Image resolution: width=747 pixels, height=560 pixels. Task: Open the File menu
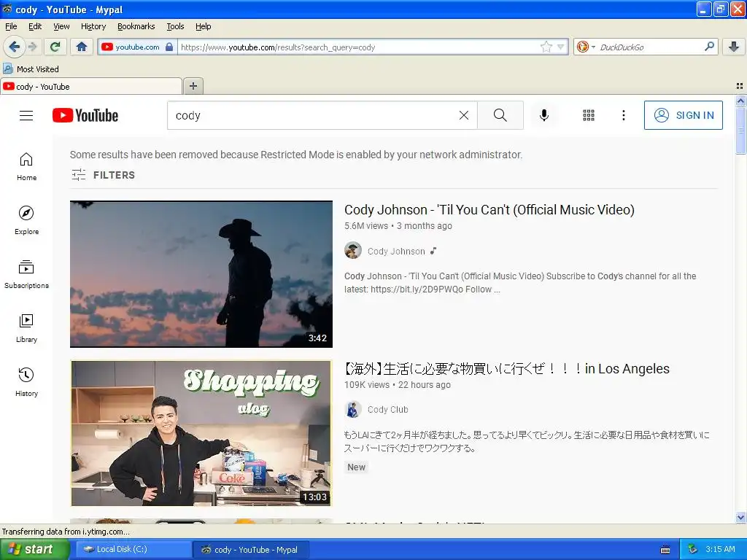pyautogui.click(x=11, y=26)
